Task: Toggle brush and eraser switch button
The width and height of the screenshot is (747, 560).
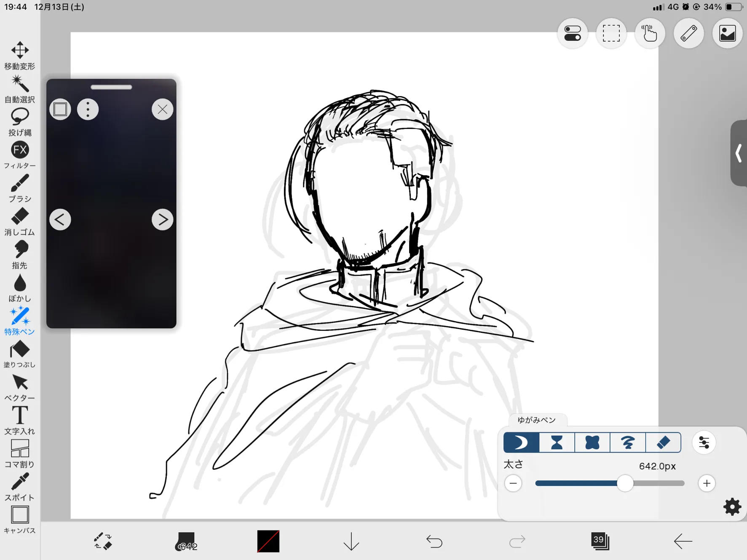Action: click(102, 541)
